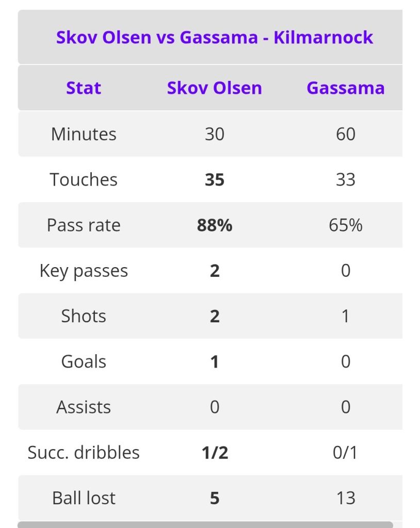The image size is (420, 528).
Task: Click the table title mentioning Kilmarnock
Action: point(215,38)
